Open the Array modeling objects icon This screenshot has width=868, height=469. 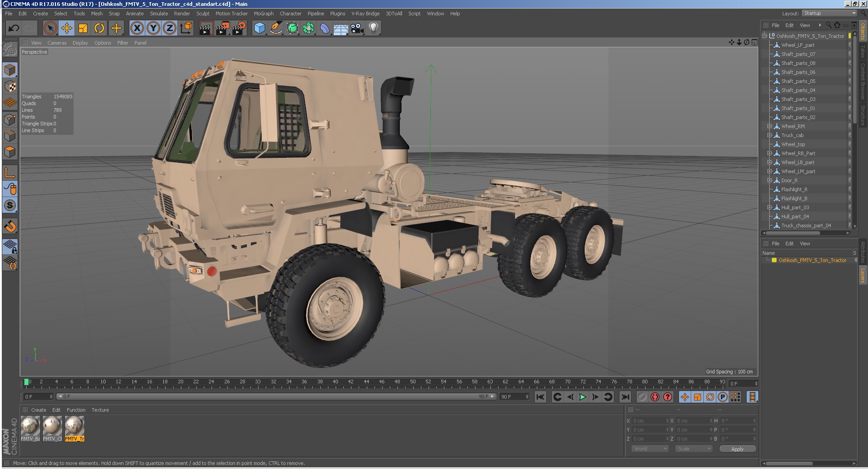click(309, 28)
